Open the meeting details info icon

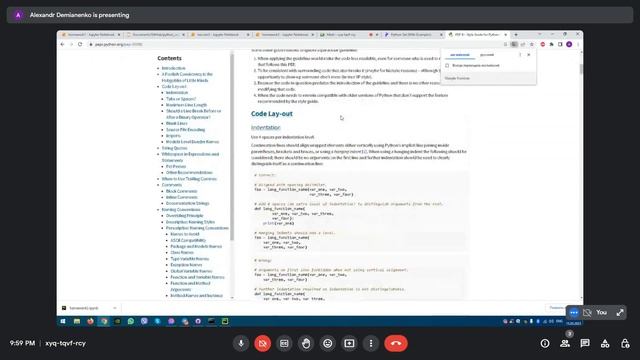tap(545, 344)
